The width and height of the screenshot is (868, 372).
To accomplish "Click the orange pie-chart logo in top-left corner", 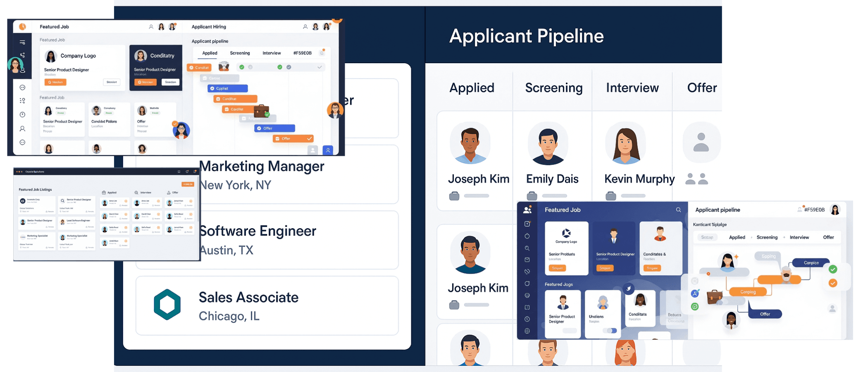I will point(22,26).
